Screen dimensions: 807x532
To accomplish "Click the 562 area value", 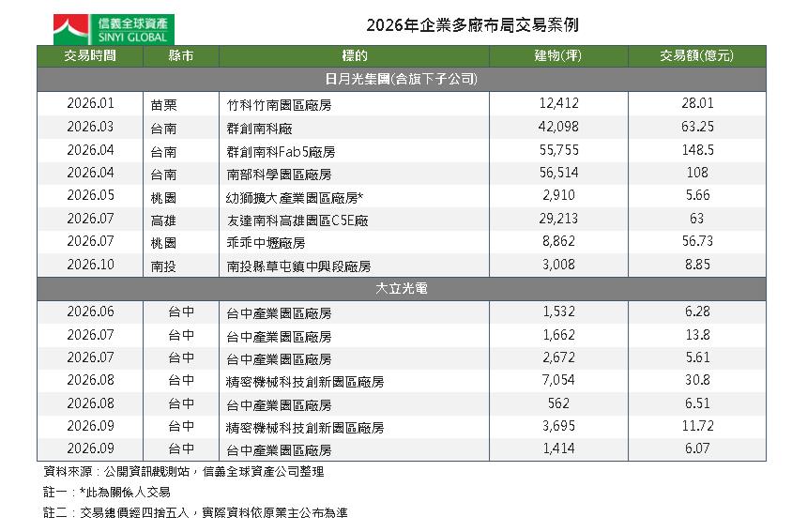I will pyautogui.click(x=559, y=403).
